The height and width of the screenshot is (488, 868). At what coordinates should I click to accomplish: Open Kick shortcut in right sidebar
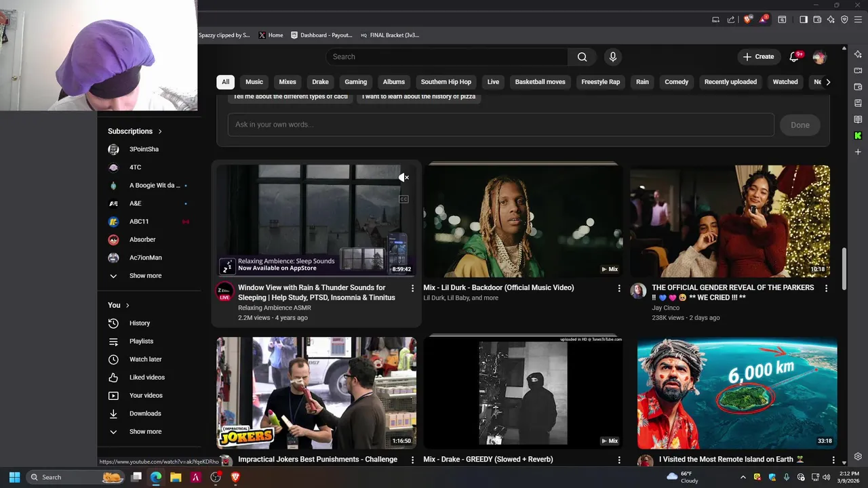click(x=858, y=136)
